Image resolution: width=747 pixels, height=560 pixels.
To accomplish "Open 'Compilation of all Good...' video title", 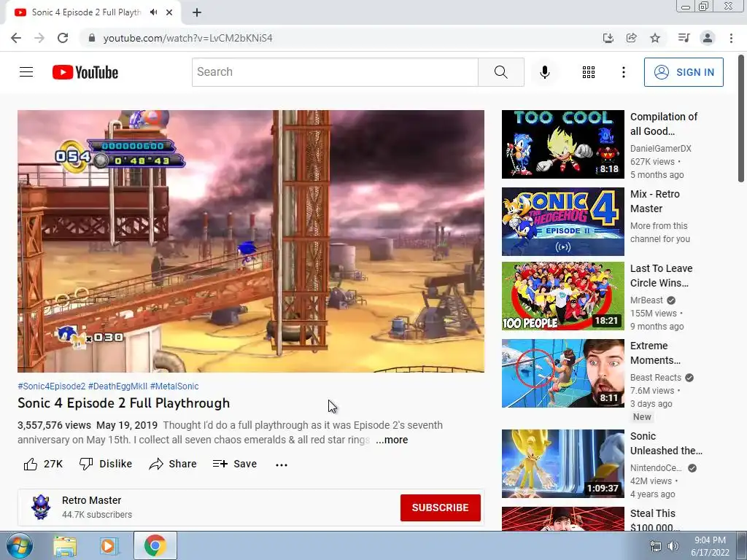I will (x=664, y=124).
